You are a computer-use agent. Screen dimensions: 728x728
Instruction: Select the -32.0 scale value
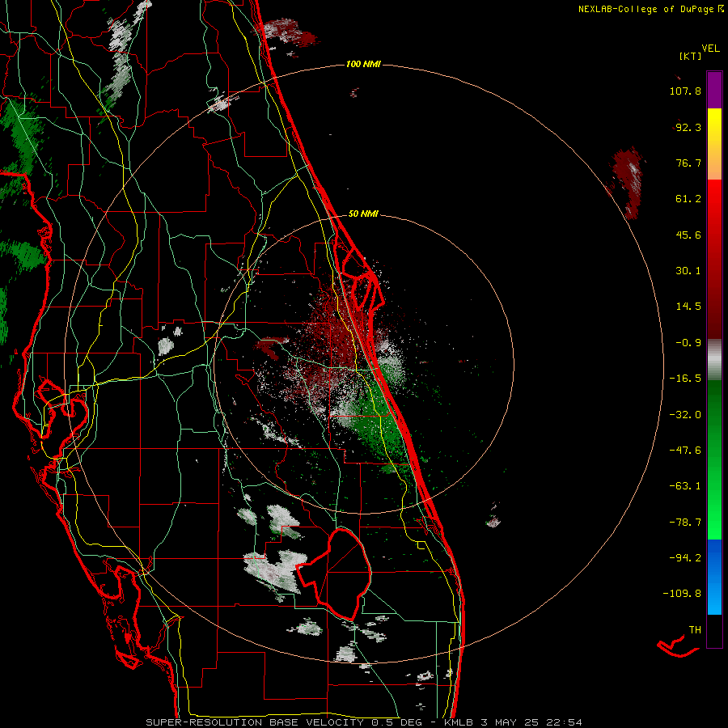coord(685,415)
